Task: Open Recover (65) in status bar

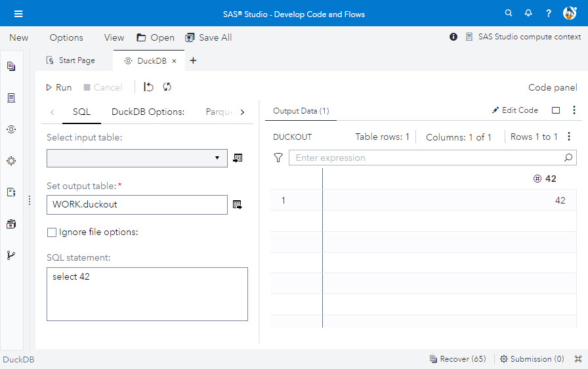Action: 457,359
